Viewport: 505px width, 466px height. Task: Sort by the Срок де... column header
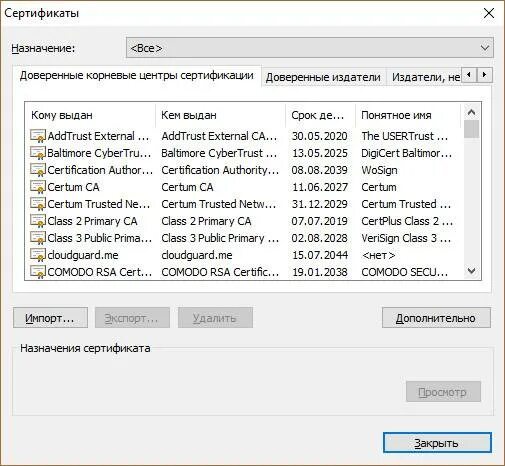click(x=320, y=115)
